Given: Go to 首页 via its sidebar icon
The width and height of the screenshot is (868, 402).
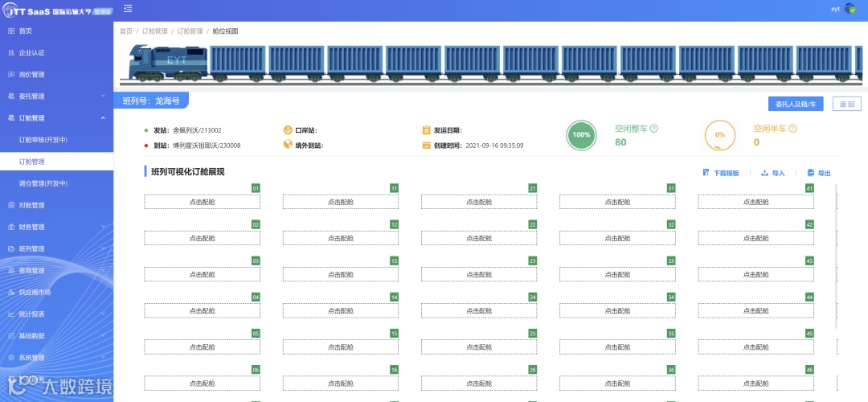Looking at the screenshot, I should [11, 31].
